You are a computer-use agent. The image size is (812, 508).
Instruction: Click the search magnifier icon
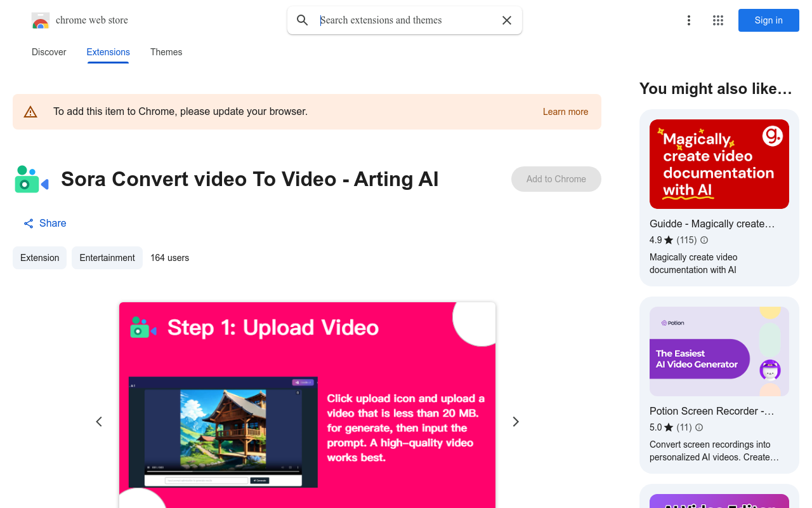[x=303, y=20]
